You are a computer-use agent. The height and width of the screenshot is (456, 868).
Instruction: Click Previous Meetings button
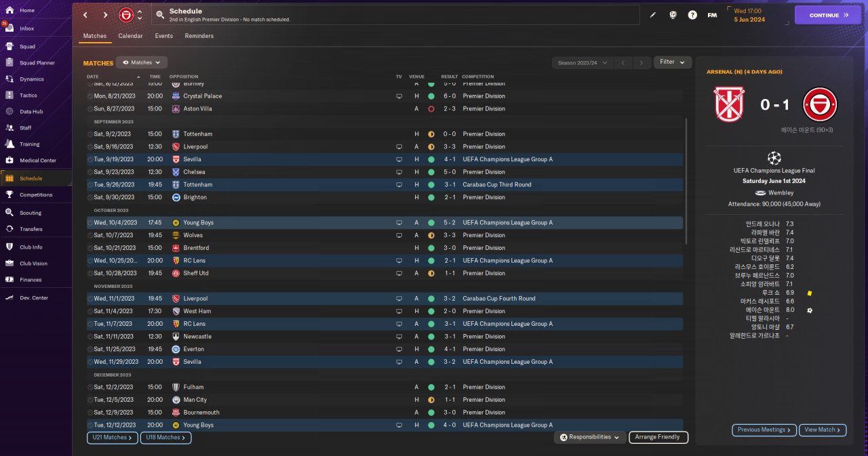(764, 430)
